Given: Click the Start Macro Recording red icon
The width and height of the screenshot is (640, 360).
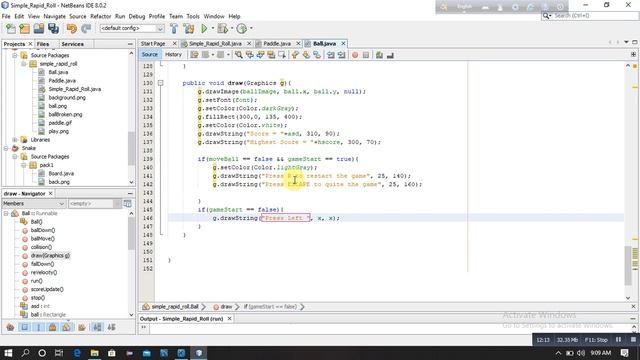Looking at the screenshot, I should 355,55.
